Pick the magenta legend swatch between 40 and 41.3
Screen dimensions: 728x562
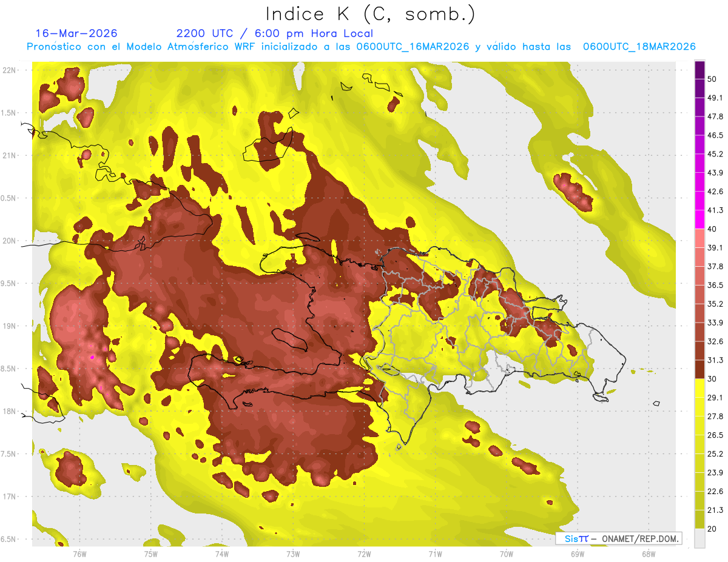click(699, 220)
